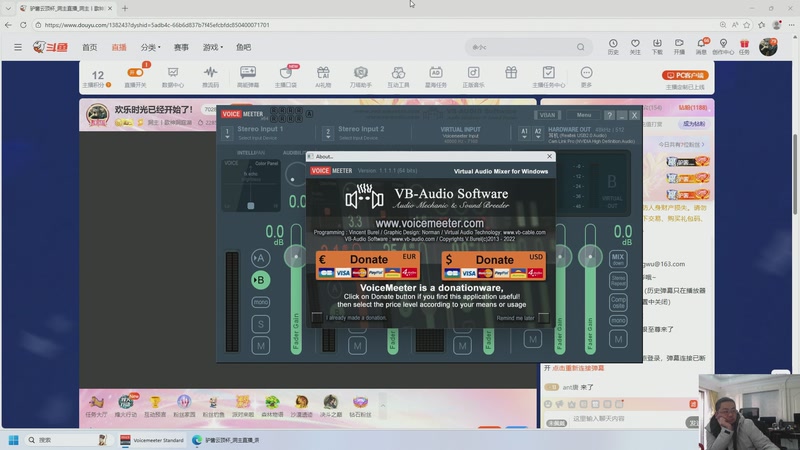Open the 数据中心 icon in Douyu toolbar
The height and width of the screenshot is (450, 800).
point(173,77)
